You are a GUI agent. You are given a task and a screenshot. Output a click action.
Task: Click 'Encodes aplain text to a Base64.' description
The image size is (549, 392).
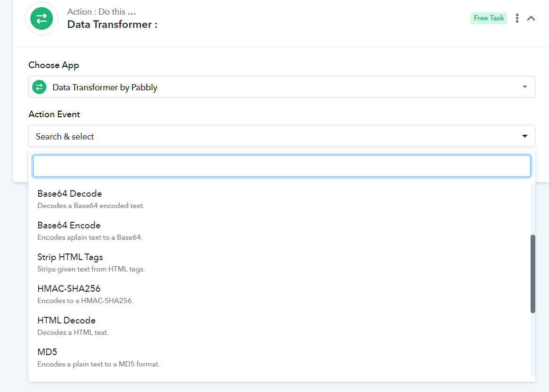[90, 237]
